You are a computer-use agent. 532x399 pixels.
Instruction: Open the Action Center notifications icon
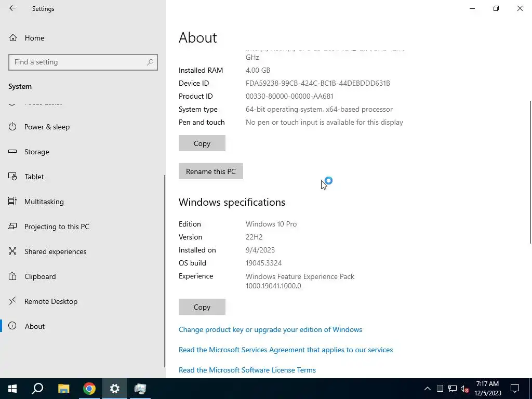(515, 389)
